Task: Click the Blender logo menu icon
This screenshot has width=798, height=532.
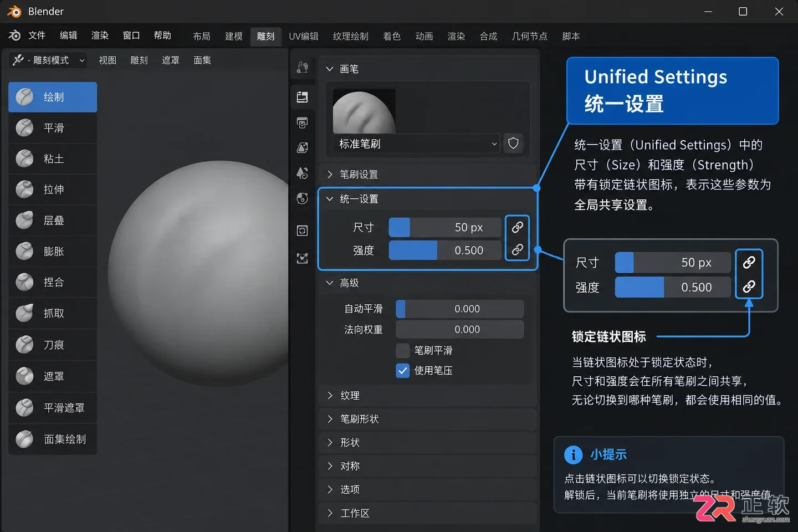Action: coord(15,35)
